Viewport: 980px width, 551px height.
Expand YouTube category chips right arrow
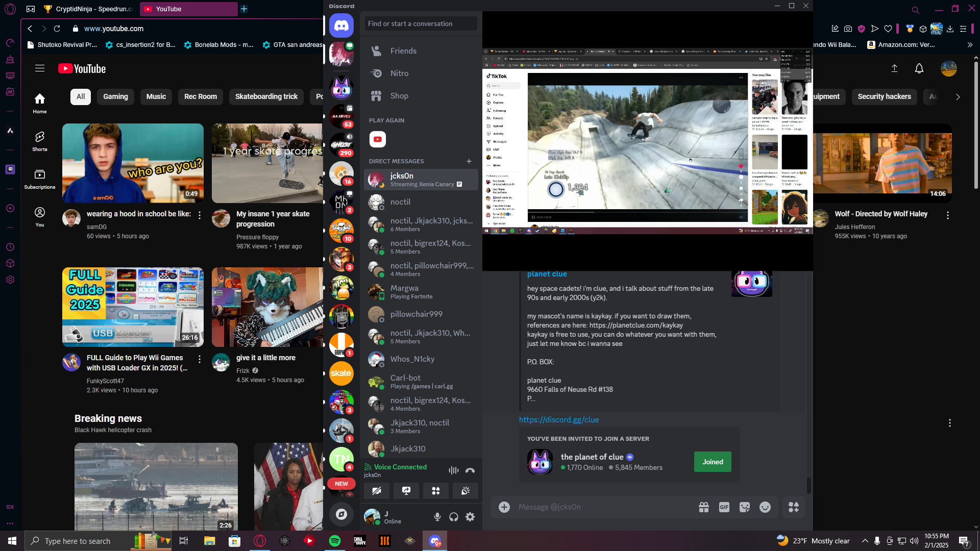[x=958, y=97]
